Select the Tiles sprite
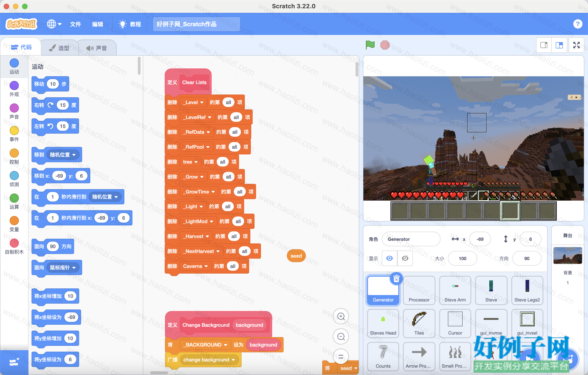The width and height of the screenshot is (588, 375). click(x=419, y=323)
